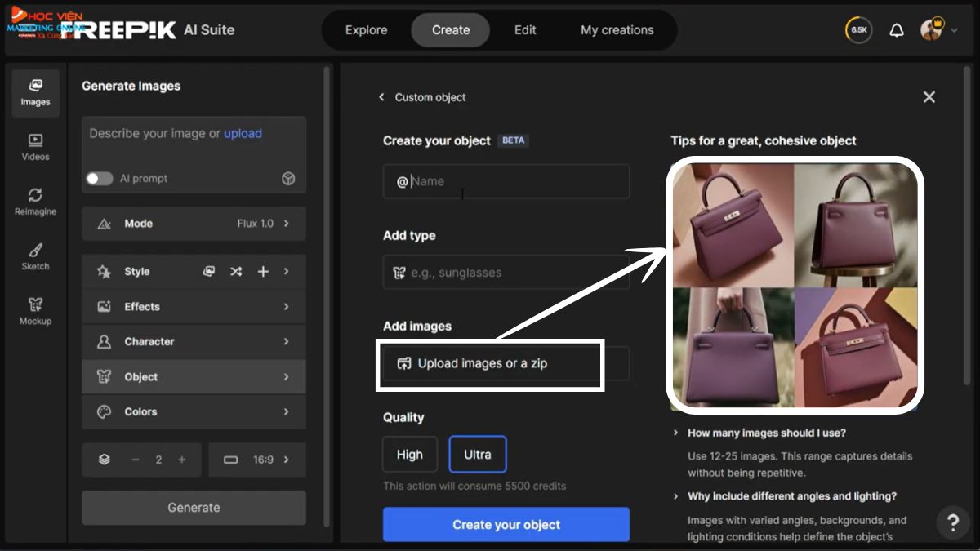Click the "Generate Images" panel heading
The width and height of the screenshot is (980, 551).
click(x=131, y=86)
